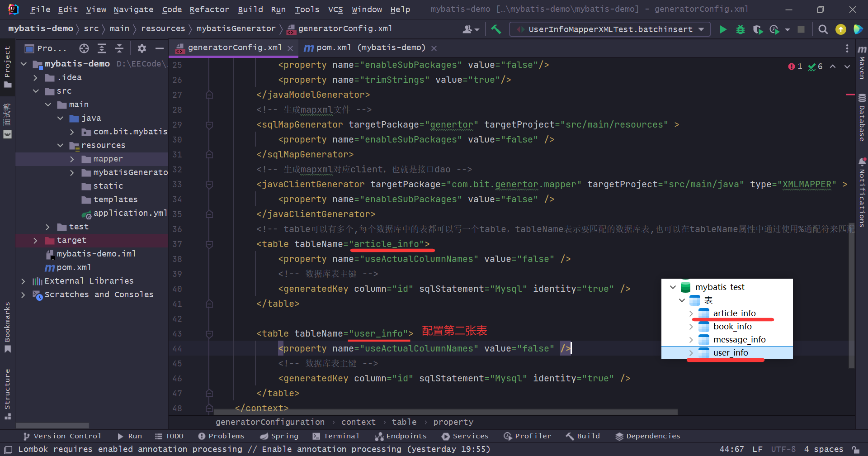Toggle the tool window bars icon in status bar
Image resolution: width=868 pixels, height=456 pixels.
[x=8, y=449]
